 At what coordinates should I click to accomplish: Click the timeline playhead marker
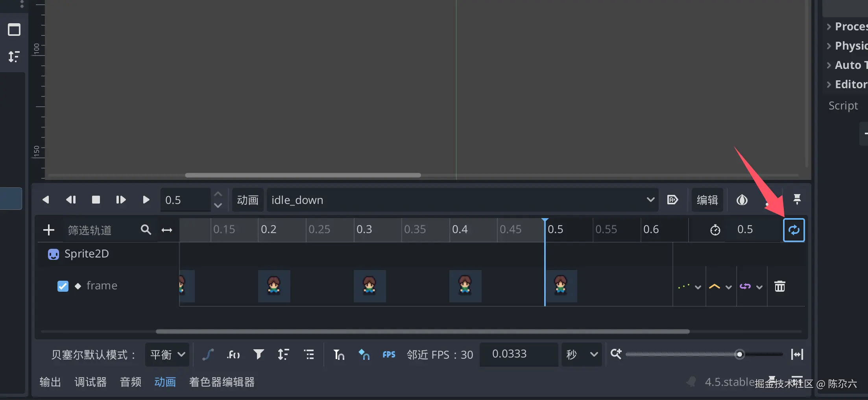(545, 221)
